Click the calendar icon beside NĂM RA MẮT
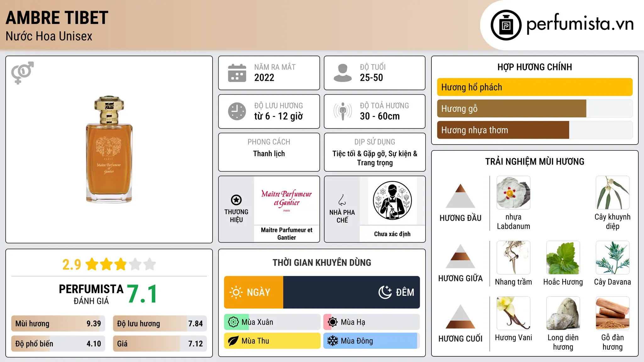 [237, 73]
